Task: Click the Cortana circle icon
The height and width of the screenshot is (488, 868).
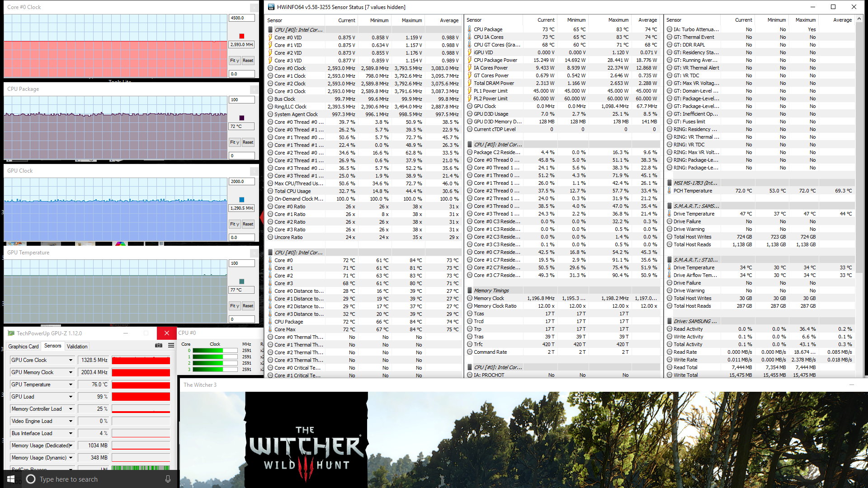Action: click(x=31, y=479)
